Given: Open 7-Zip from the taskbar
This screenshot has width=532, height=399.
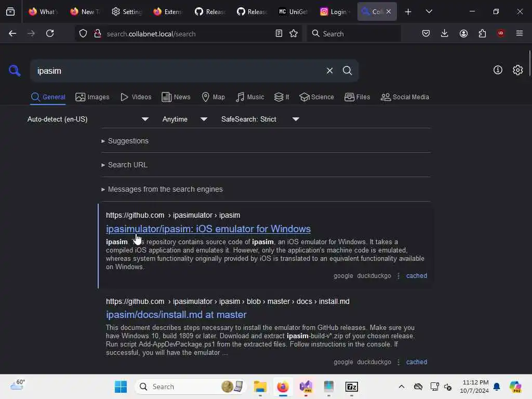Looking at the screenshot, I should coord(352,387).
